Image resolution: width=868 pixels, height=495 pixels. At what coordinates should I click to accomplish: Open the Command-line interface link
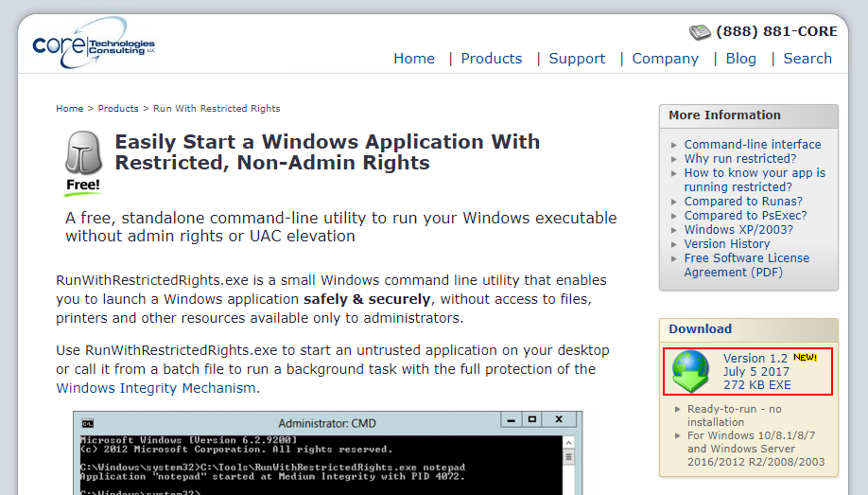click(x=753, y=145)
